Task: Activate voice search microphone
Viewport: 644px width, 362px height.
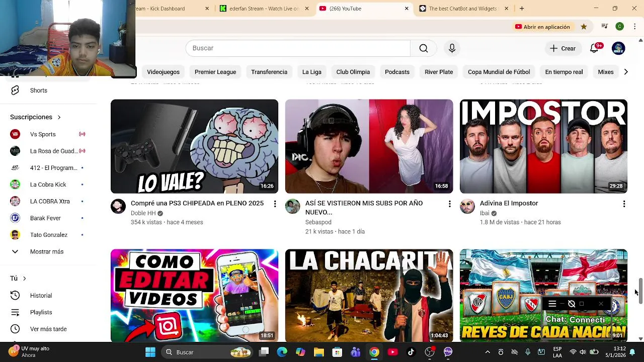Action: pyautogui.click(x=452, y=48)
